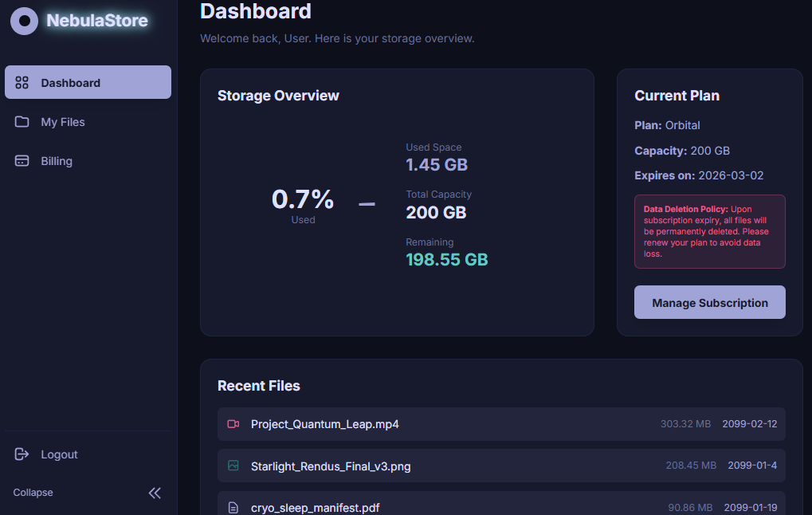812x515 pixels.
Task: Select the cryo_sleep_manifest.pdf file row
Action: click(x=500, y=507)
